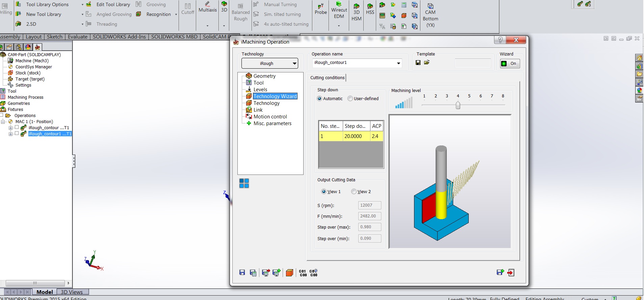The image size is (644, 300).
Task: Click the Probe toolbar icon
Action: (x=321, y=9)
